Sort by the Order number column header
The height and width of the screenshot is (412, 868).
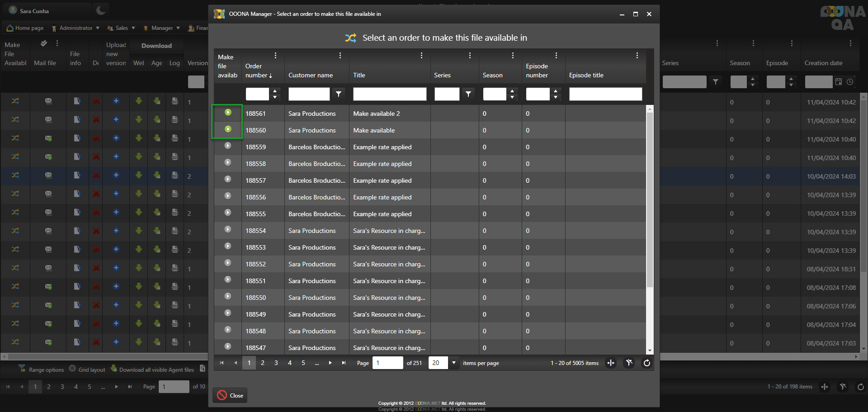point(257,71)
